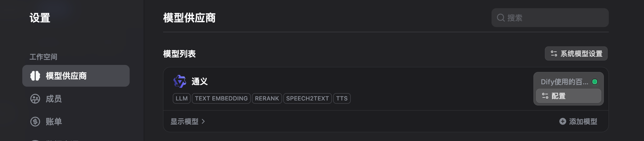The height and width of the screenshot is (141, 644).
Task: Click the magnifier icon in search box
Action: (x=501, y=18)
